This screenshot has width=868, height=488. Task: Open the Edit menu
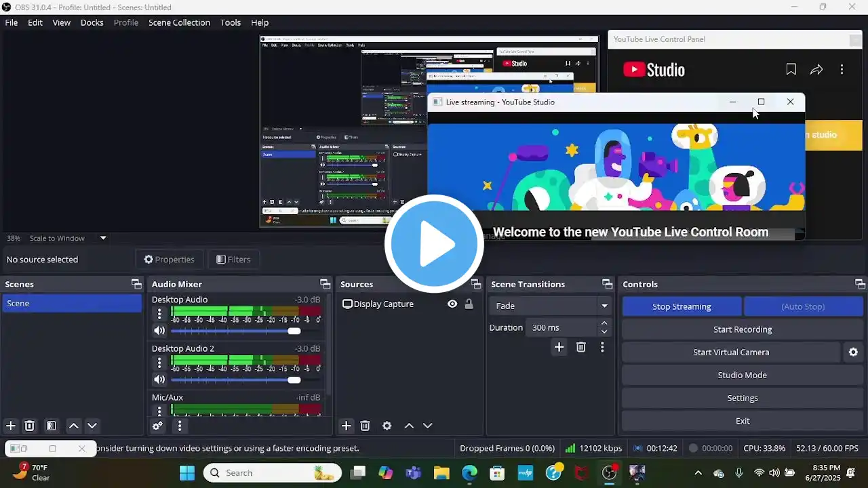coord(35,22)
